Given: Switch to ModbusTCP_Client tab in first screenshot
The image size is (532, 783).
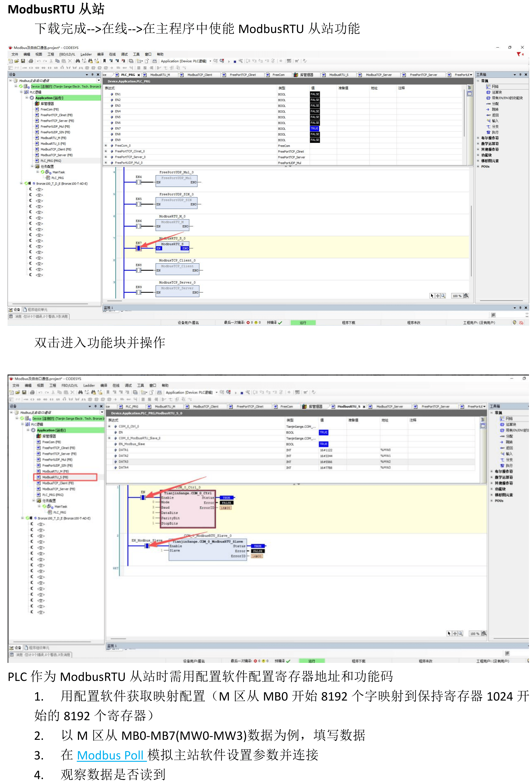Looking at the screenshot, I should [199, 75].
